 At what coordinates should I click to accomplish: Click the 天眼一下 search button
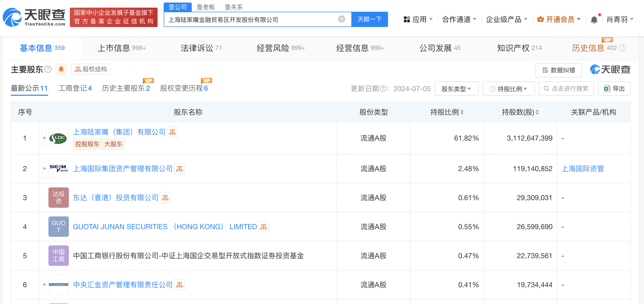(370, 19)
